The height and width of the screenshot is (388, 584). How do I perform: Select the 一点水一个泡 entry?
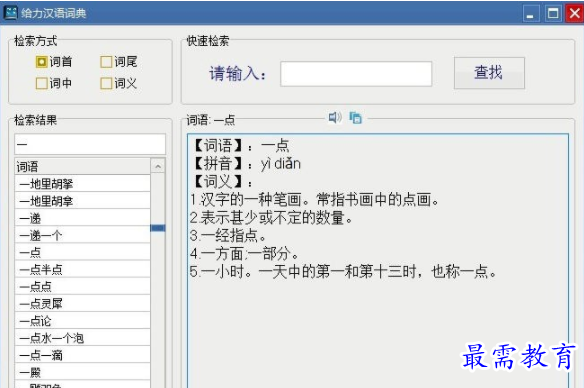coord(82,338)
